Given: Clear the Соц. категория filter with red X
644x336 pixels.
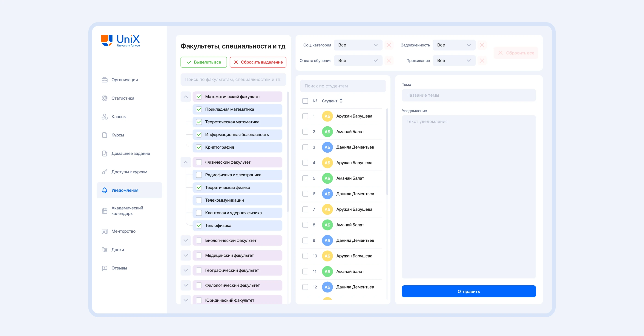Looking at the screenshot, I should pos(389,45).
